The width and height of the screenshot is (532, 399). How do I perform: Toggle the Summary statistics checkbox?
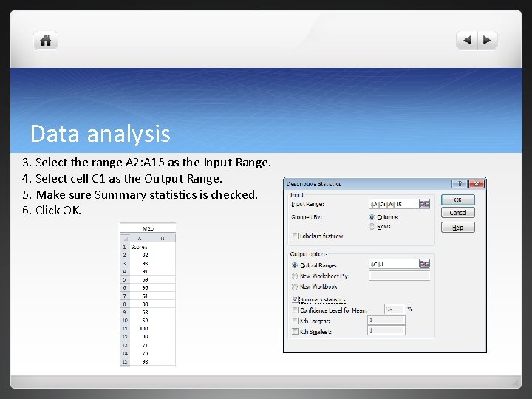295,299
